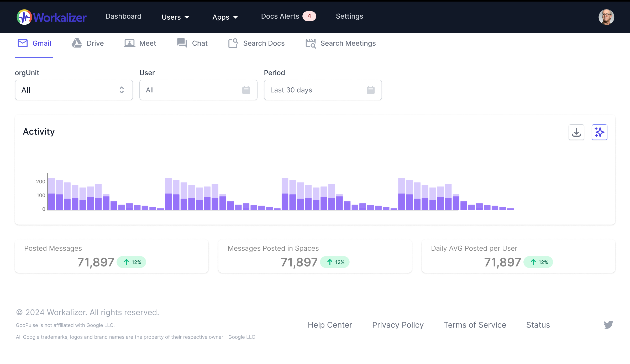Viewport: 630px width, 364px height.
Task: Click the user profile avatar icon
Action: tap(607, 17)
